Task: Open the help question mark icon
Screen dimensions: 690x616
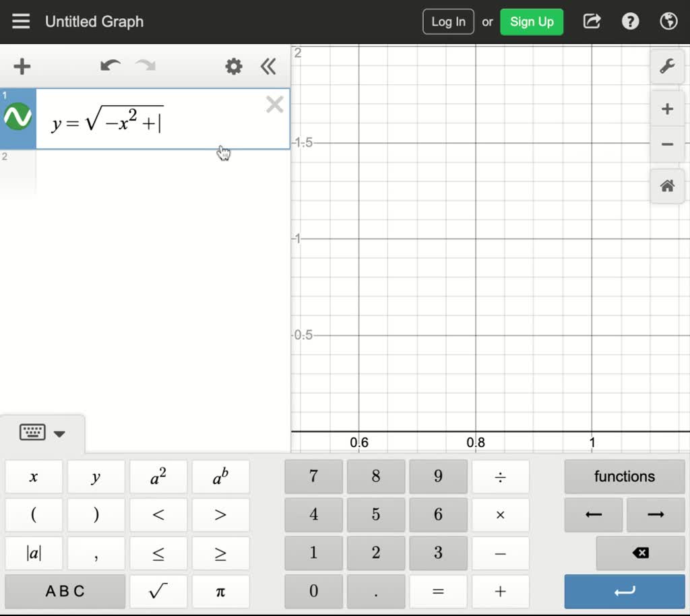Action: pos(630,21)
